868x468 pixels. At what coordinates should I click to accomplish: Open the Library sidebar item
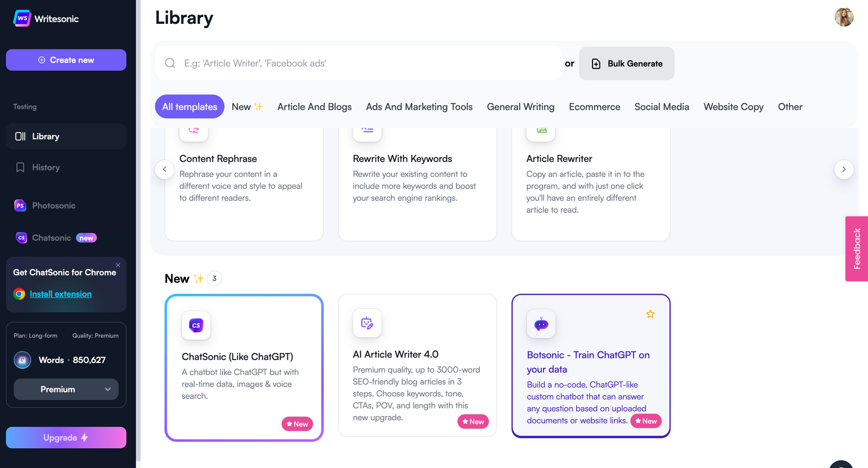(x=66, y=136)
